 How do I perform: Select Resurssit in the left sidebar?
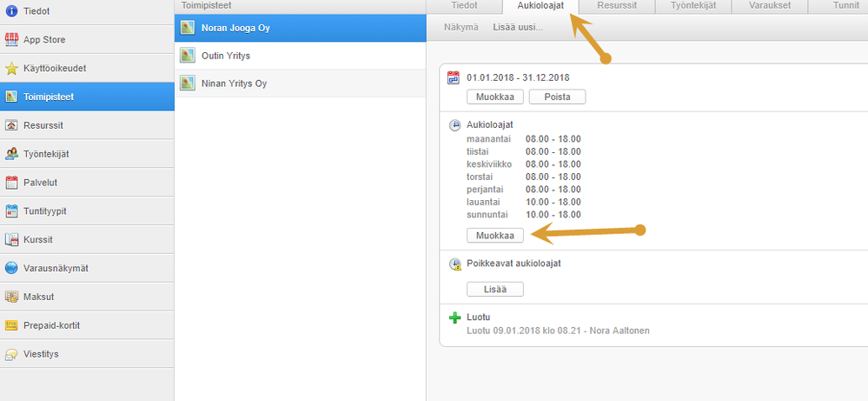pos(87,125)
